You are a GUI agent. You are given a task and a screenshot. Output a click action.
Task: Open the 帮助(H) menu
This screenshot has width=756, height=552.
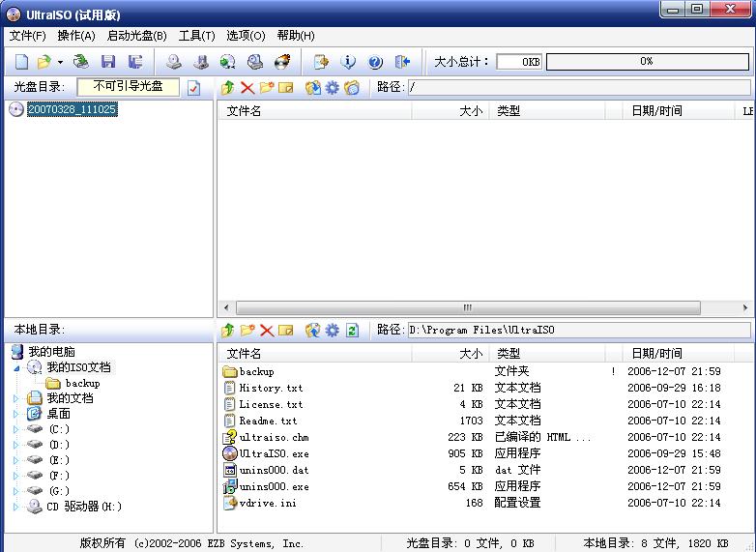point(296,36)
